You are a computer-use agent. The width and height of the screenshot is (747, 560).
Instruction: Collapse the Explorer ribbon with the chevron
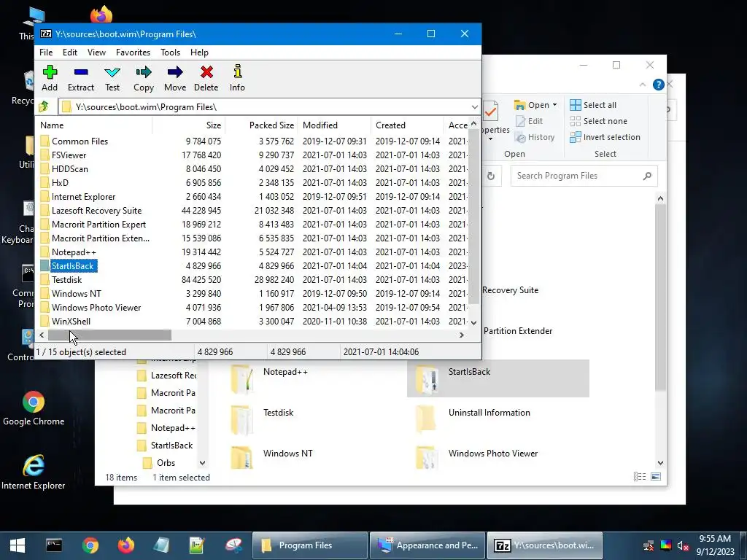click(642, 85)
